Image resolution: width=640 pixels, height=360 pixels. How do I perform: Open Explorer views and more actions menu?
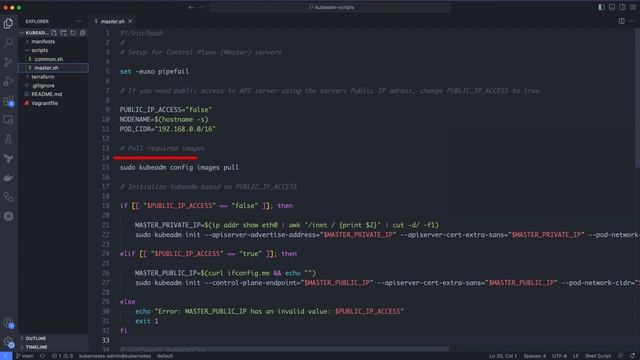pyautogui.click(x=79, y=21)
